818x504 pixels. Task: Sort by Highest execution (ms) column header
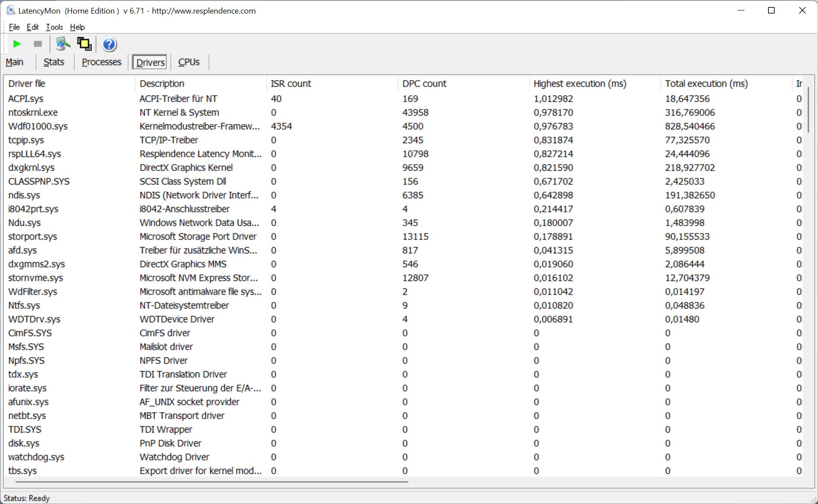[x=580, y=84]
